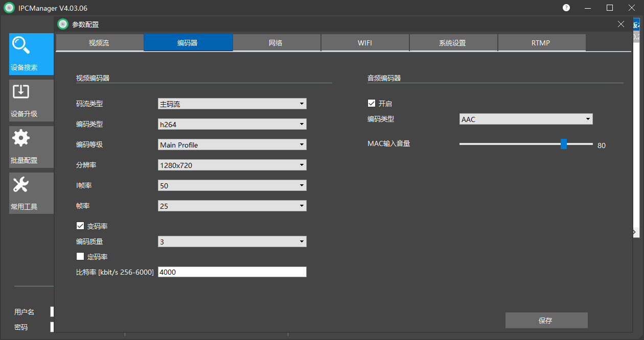Switch to the 网络 tab

(275, 43)
